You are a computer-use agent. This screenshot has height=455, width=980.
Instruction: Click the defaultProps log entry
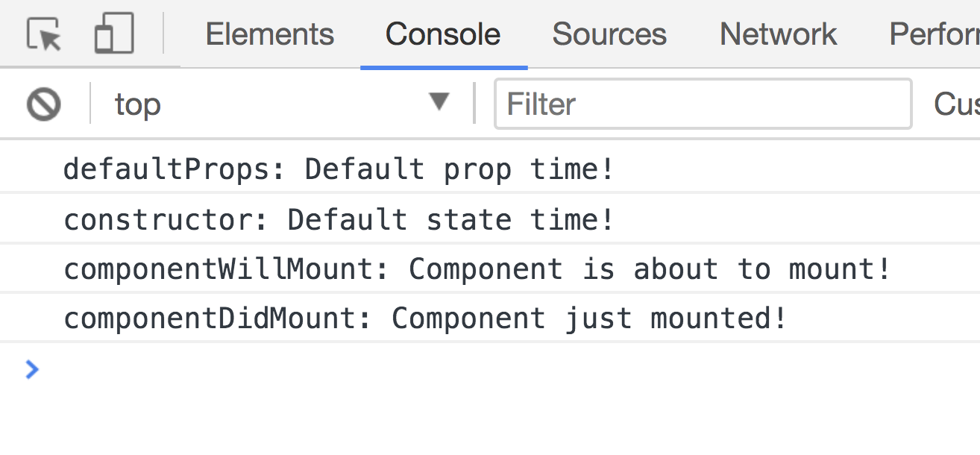coord(337,169)
